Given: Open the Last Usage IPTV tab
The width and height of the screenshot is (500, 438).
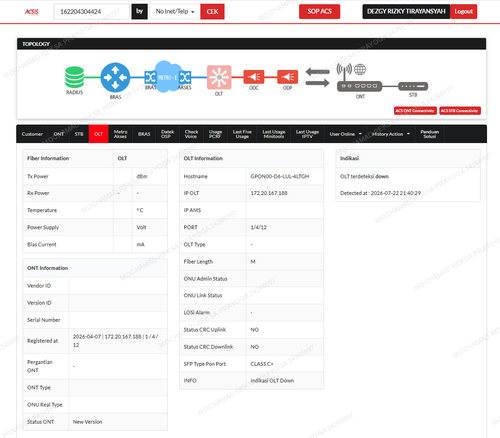Looking at the screenshot, I should pyautogui.click(x=307, y=134).
